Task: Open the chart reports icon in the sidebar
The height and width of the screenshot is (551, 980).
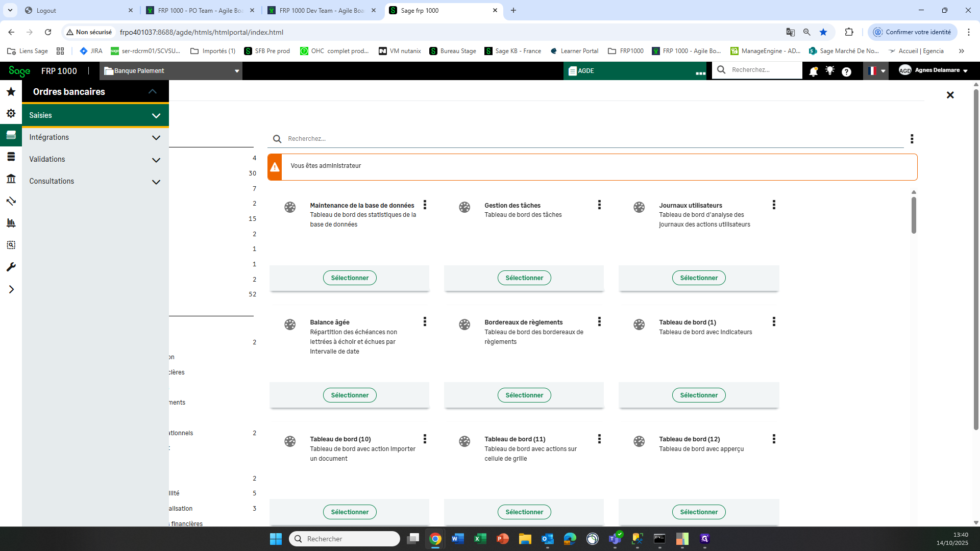Action: (x=11, y=223)
